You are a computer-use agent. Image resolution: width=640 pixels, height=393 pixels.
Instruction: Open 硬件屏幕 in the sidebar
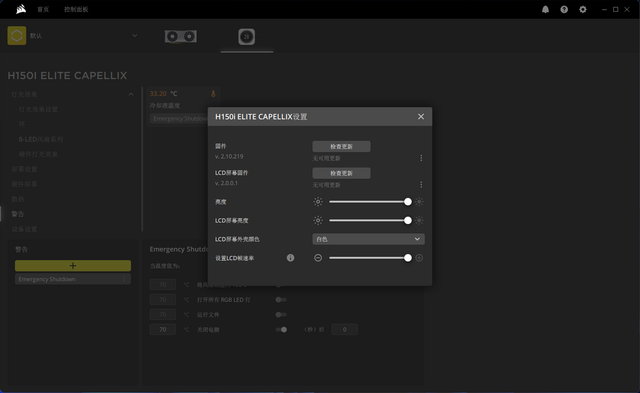coord(24,184)
